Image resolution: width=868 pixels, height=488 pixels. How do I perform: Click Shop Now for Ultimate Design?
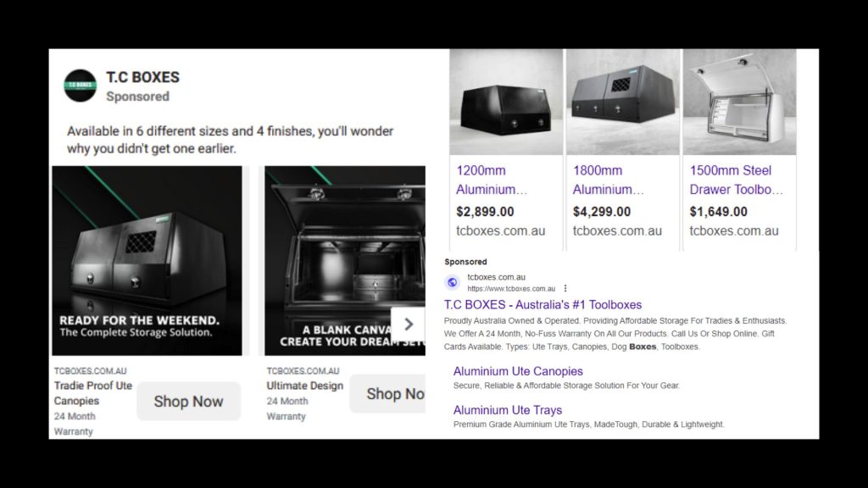(x=387, y=393)
